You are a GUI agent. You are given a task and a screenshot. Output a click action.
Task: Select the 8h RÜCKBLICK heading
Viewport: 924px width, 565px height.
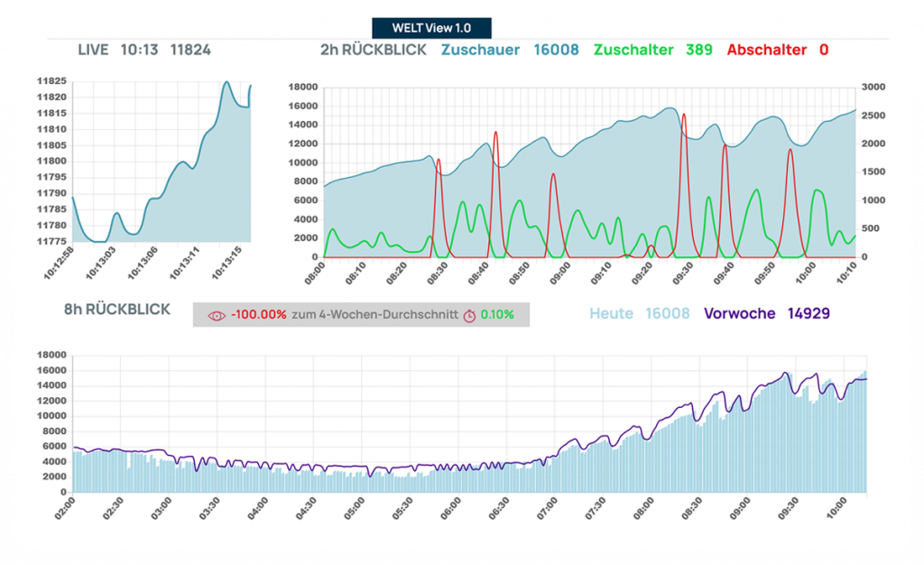coord(117,310)
